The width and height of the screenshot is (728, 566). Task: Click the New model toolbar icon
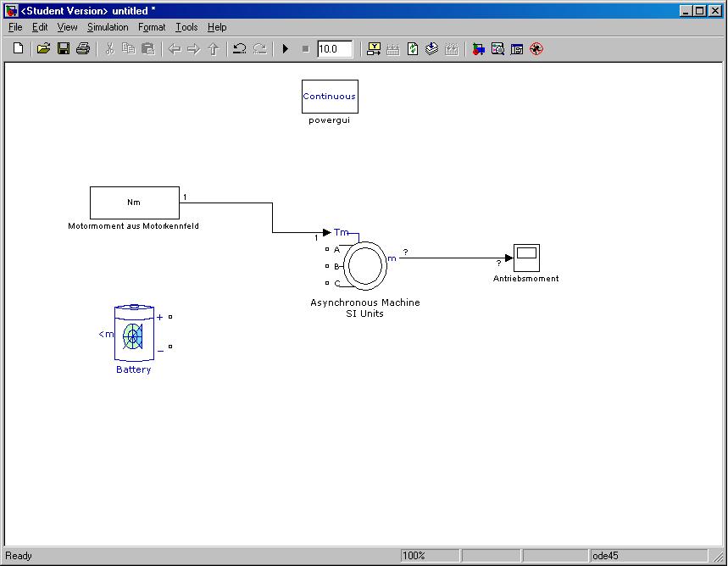point(18,49)
